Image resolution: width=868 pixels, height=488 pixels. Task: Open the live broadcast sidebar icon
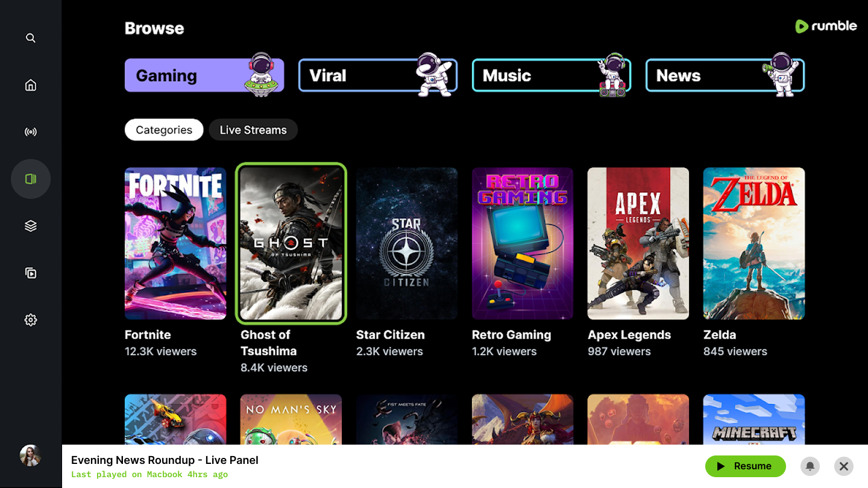coord(31,132)
